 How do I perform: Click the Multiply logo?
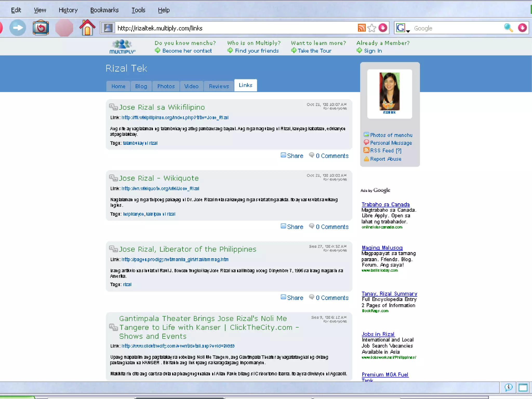(122, 47)
